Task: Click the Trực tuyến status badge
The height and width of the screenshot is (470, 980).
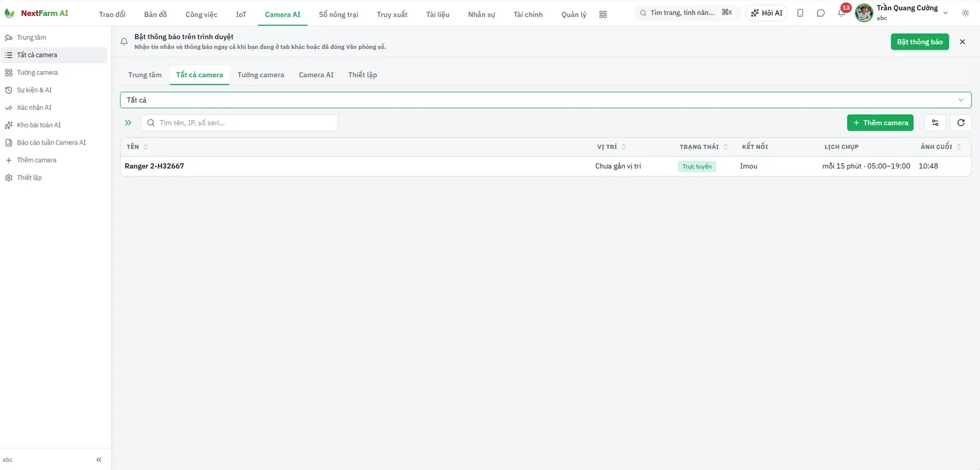Action: pos(697,166)
